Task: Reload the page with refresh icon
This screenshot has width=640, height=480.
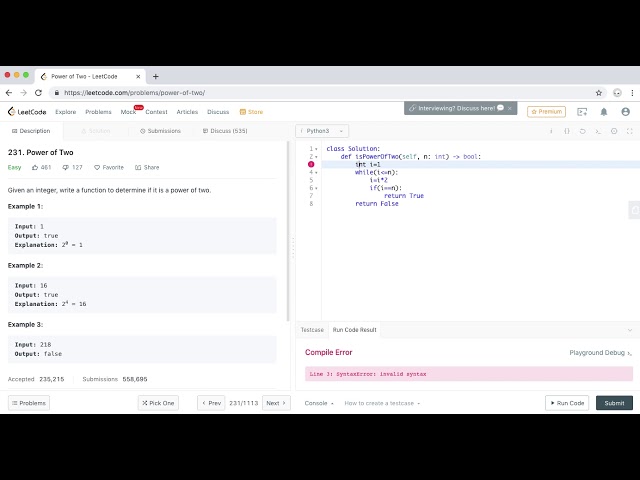Action: point(38,93)
